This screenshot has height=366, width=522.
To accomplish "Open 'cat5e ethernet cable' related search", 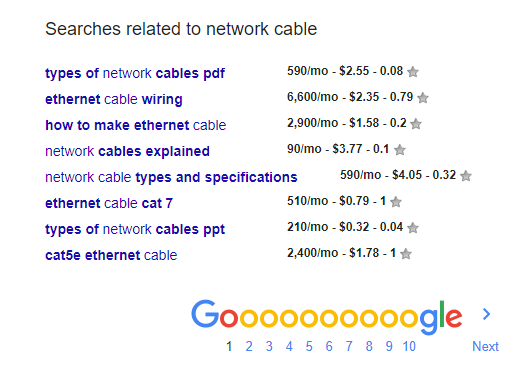I will 111,255.
